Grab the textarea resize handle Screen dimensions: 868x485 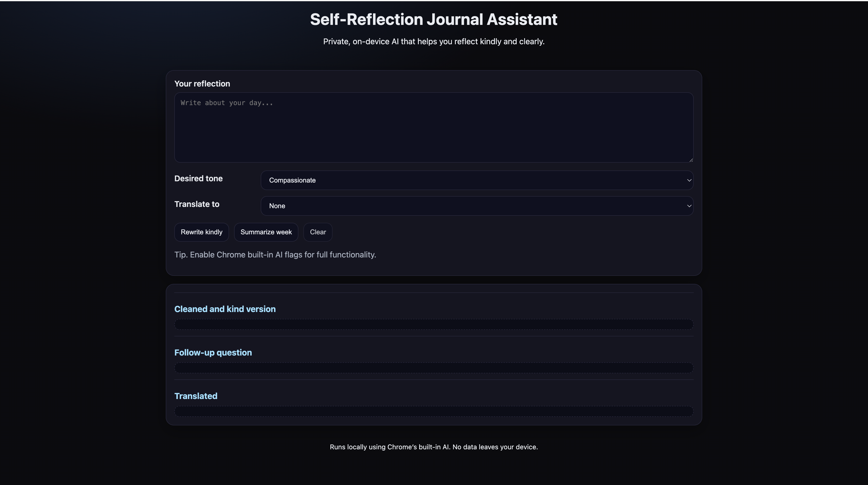point(691,160)
